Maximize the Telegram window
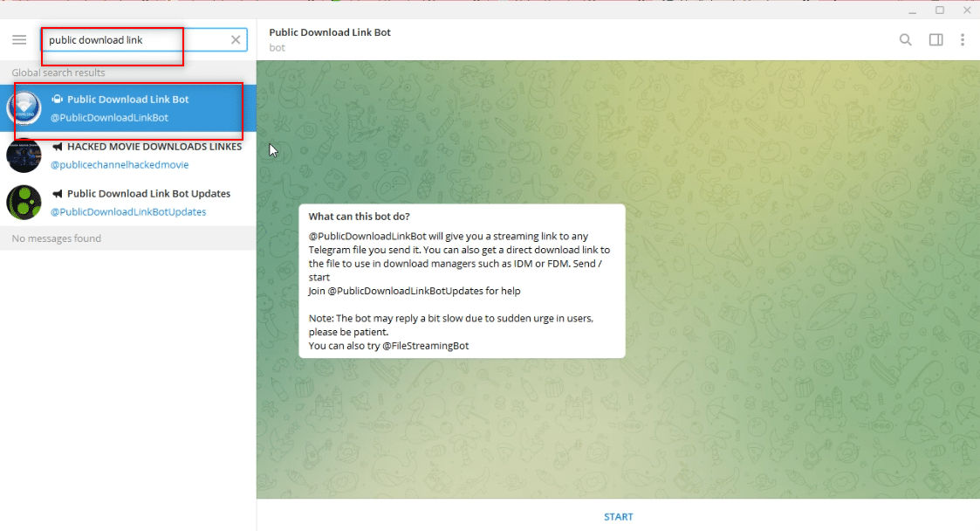The image size is (980, 531). [939, 10]
